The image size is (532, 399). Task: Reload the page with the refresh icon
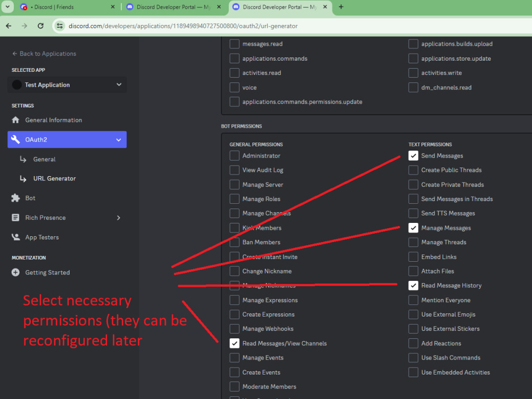(40, 26)
